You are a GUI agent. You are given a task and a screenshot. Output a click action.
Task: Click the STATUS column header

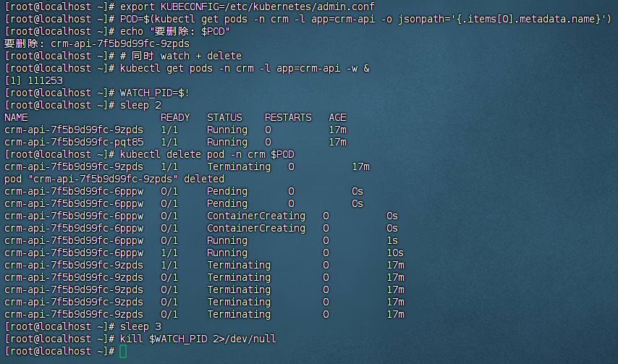click(224, 117)
